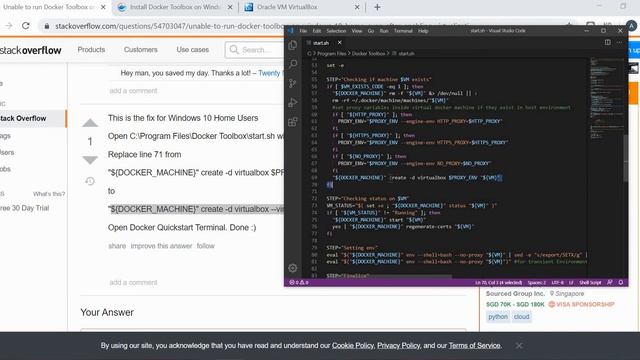
Task: Close the Install Docker Toolbox browser tab
Action: tap(230, 7)
